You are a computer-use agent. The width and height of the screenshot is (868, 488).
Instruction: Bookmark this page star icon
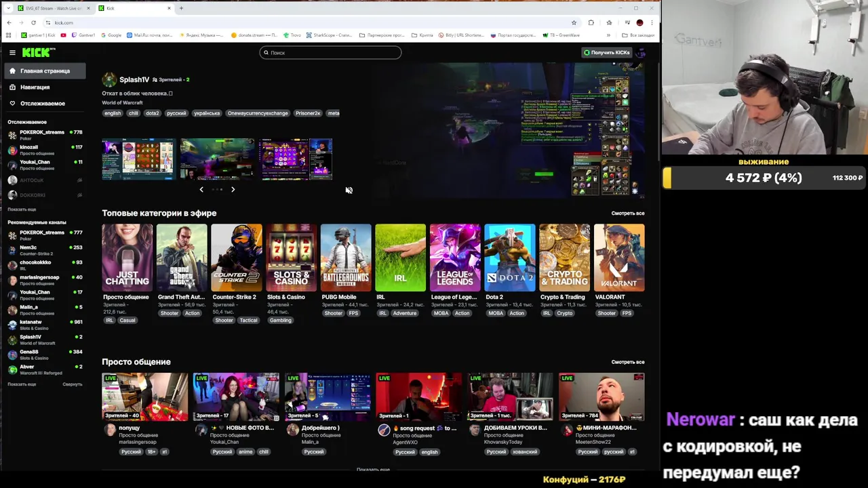574,22
